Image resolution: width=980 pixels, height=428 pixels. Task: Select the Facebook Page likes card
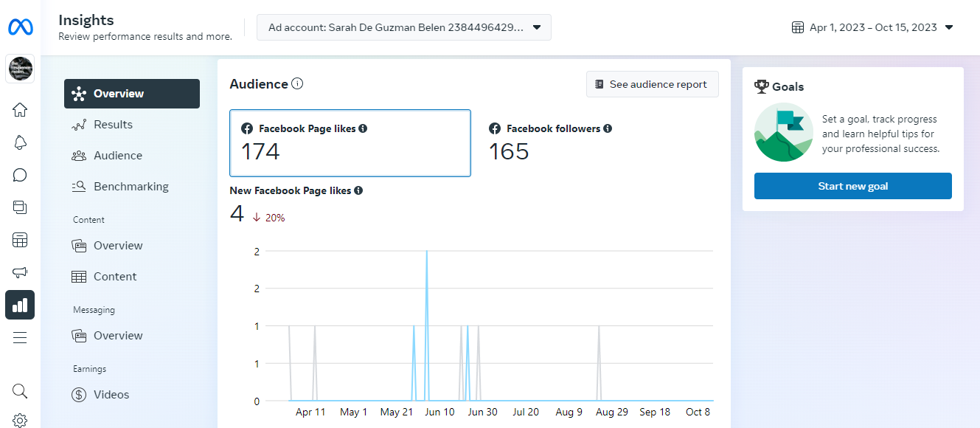point(350,143)
